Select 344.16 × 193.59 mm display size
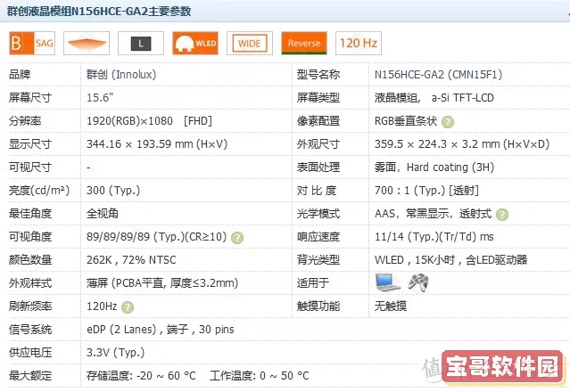The width and height of the screenshot is (570, 392). (x=157, y=144)
